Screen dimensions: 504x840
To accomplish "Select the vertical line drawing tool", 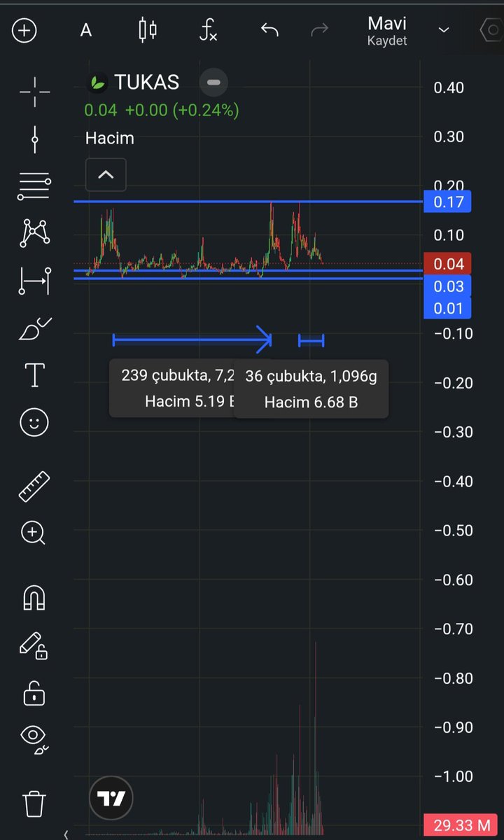I will click(x=34, y=139).
